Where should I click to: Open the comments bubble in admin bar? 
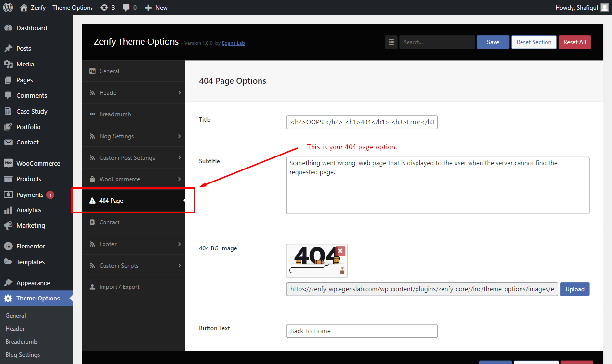click(x=130, y=8)
